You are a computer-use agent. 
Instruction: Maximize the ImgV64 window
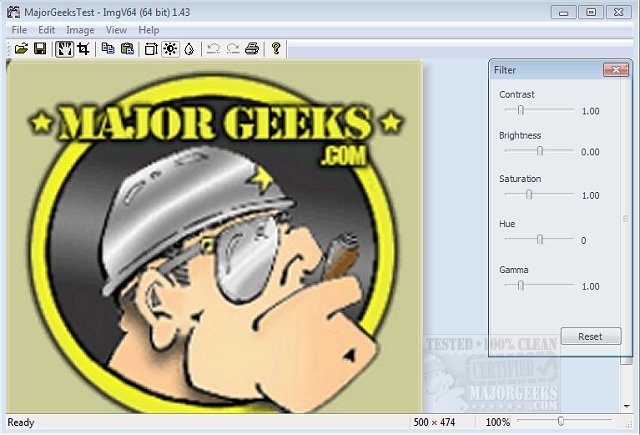point(591,12)
